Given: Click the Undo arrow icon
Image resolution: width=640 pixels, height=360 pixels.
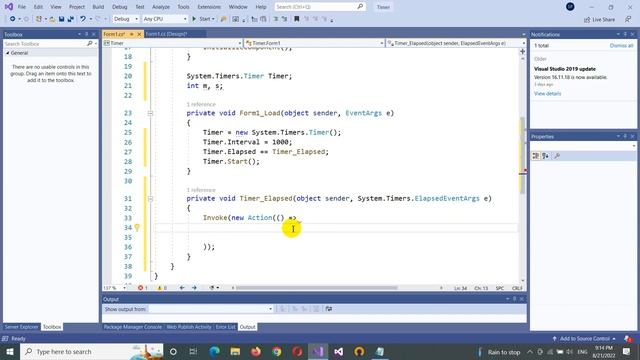Looking at the screenshot, I should 83,19.
